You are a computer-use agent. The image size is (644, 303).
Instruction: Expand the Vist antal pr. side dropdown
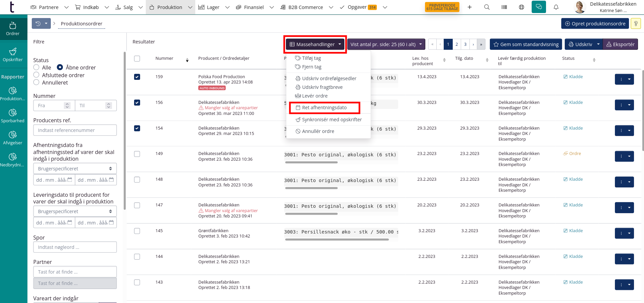386,44
